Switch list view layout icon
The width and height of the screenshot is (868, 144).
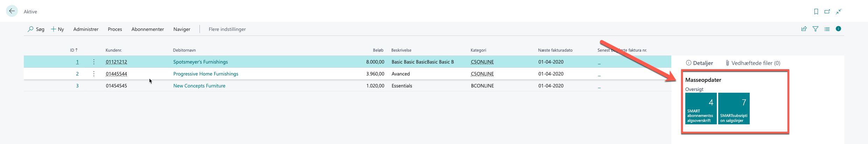(827, 29)
